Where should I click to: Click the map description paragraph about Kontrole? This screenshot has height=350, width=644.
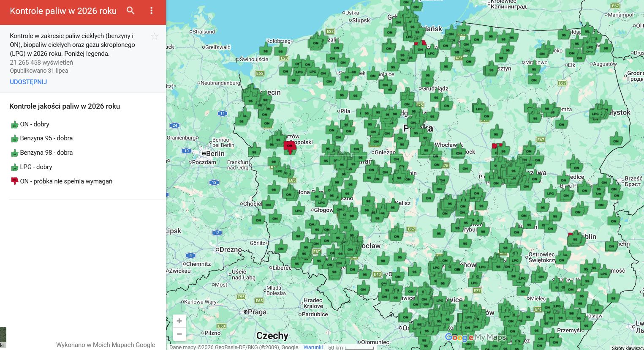pyautogui.click(x=73, y=45)
